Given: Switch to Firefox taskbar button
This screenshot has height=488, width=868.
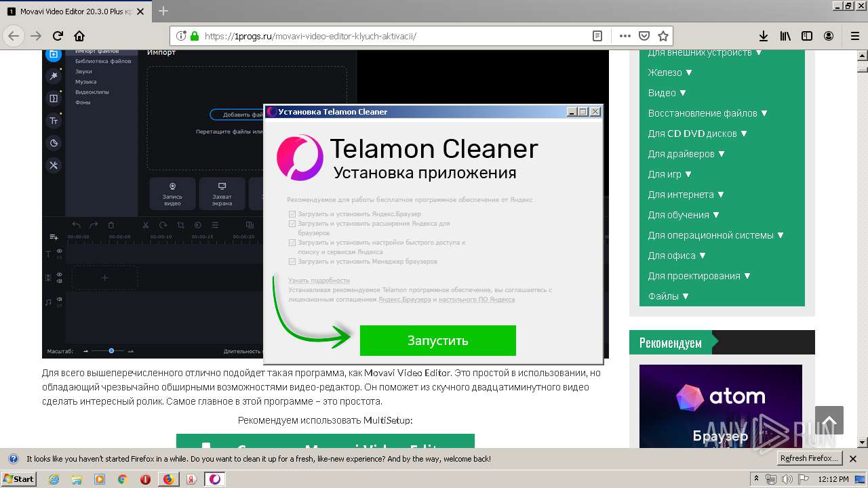Looking at the screenshot, I should click(168, 479).
